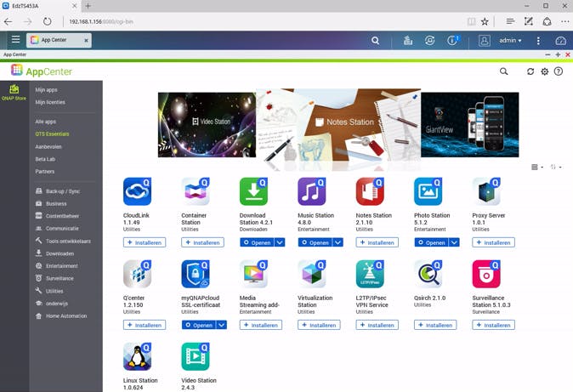Expand the Photo Station Openen dropdown arrow
The width and height of the screenshot is (573, 392).
[x=454, y=242]
